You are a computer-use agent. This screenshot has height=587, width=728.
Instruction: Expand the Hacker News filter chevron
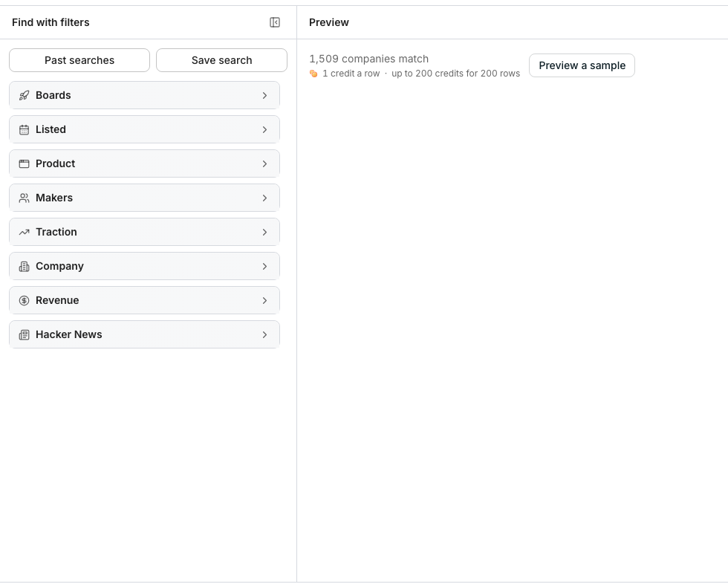pos(264,335)
